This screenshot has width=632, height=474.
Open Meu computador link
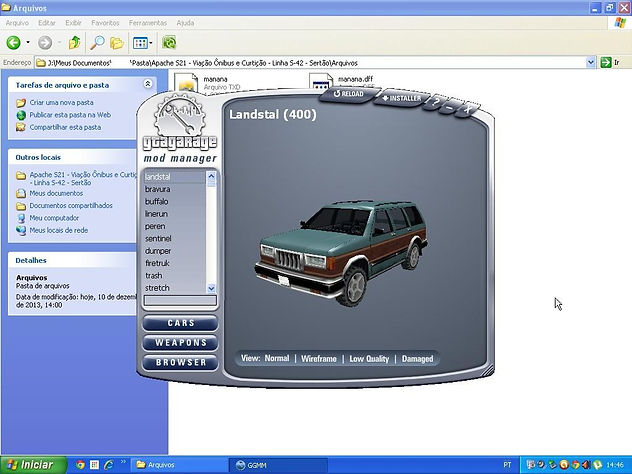click(54, 218)
